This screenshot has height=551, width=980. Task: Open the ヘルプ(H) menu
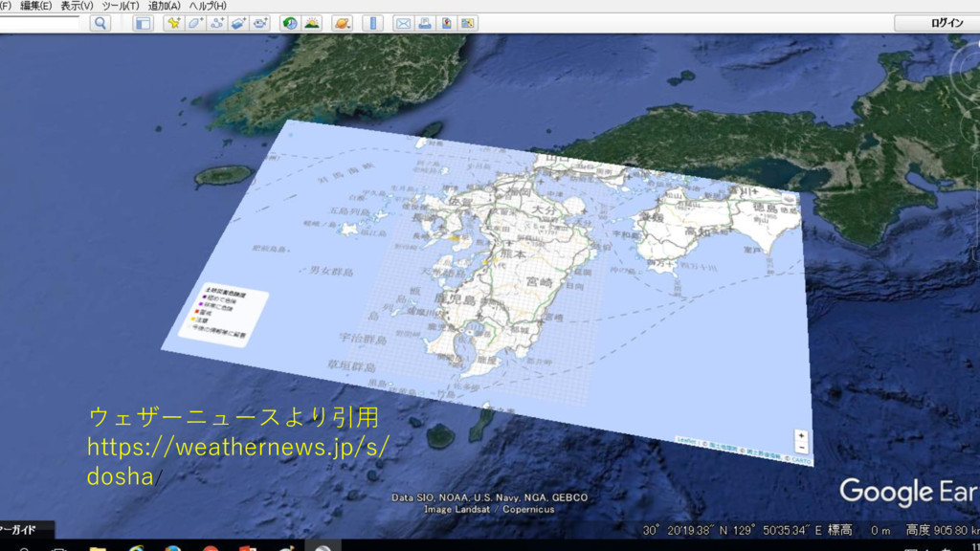[208, 6]
